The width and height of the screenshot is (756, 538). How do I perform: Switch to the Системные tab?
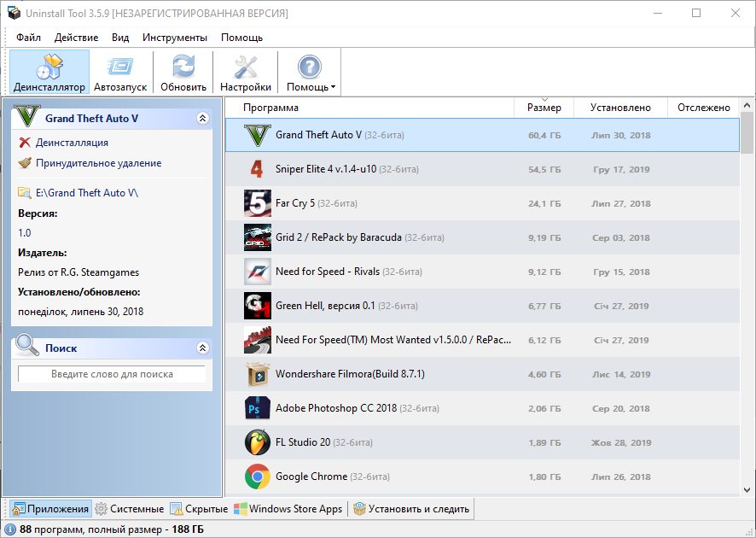129,509
